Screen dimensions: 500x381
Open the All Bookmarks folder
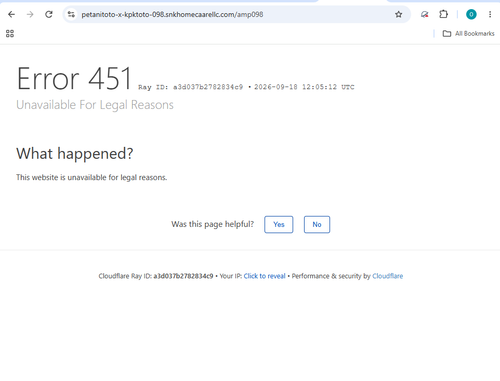(x=468, y=33)
